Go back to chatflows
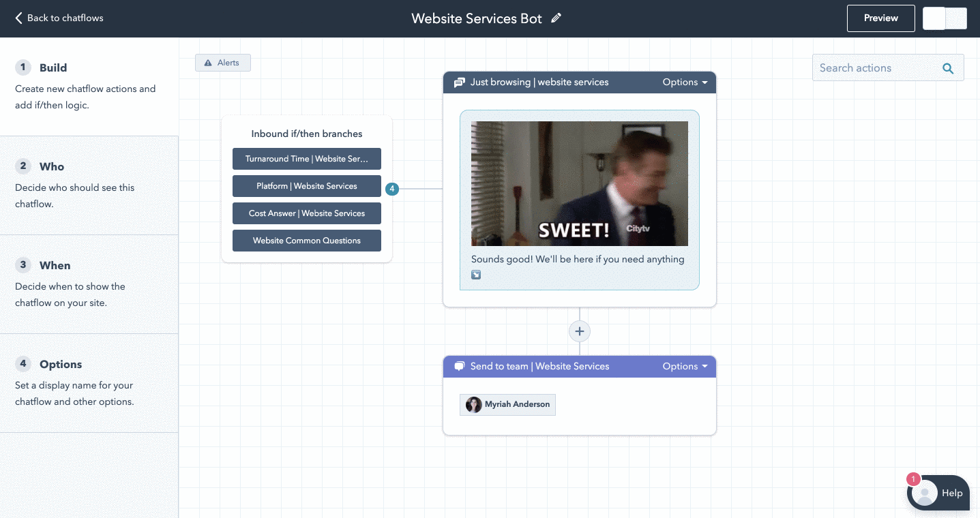 click(59, 18)
